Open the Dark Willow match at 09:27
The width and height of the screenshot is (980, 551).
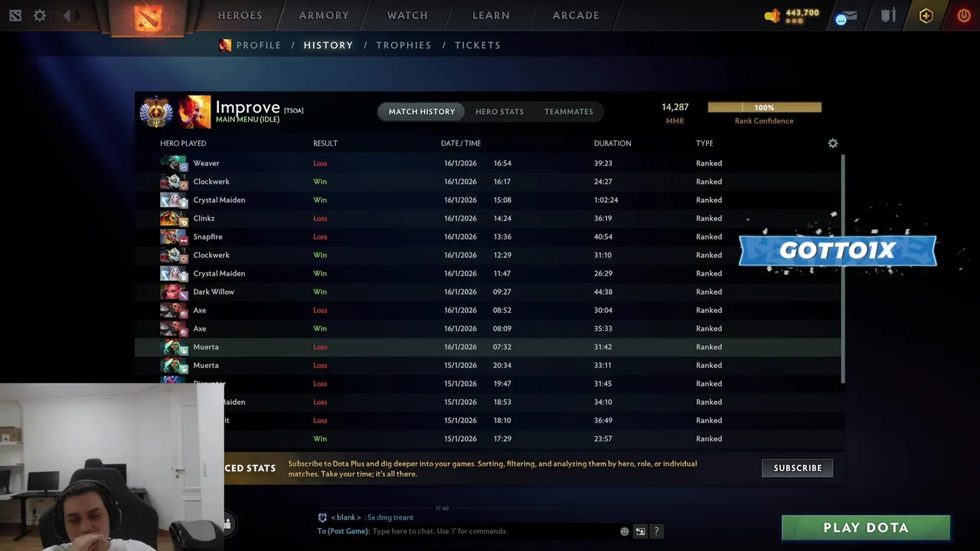click(488, 292)
